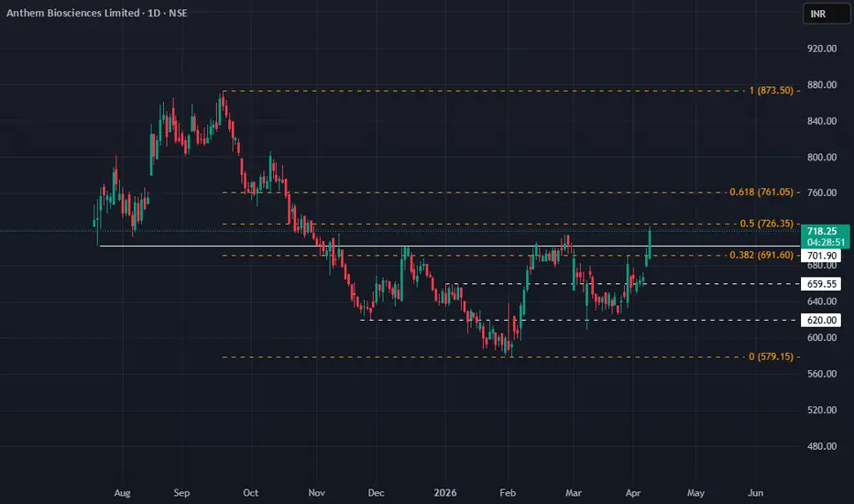
Task: Click the 760.00 price axis label
Action: (821, 192)
